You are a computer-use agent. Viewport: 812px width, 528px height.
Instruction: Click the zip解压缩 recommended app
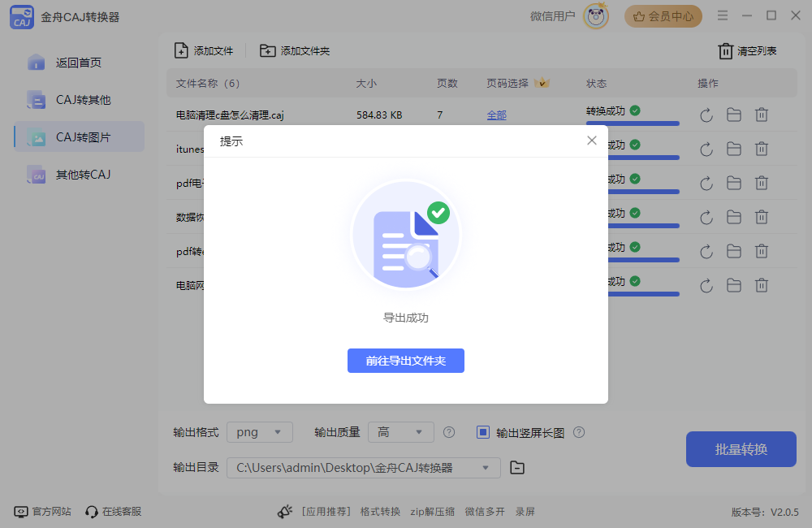pos(433,512)
